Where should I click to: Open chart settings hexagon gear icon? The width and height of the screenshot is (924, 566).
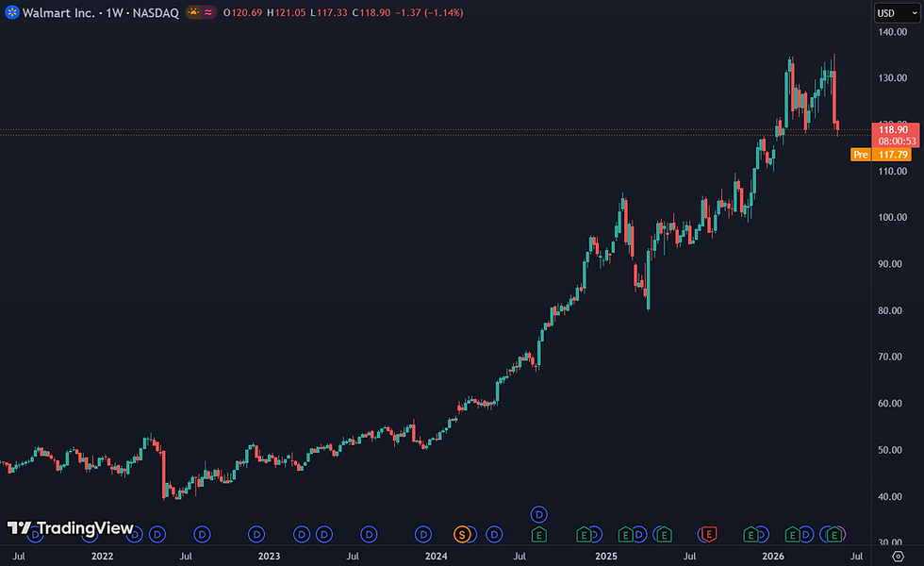[898, 556]
